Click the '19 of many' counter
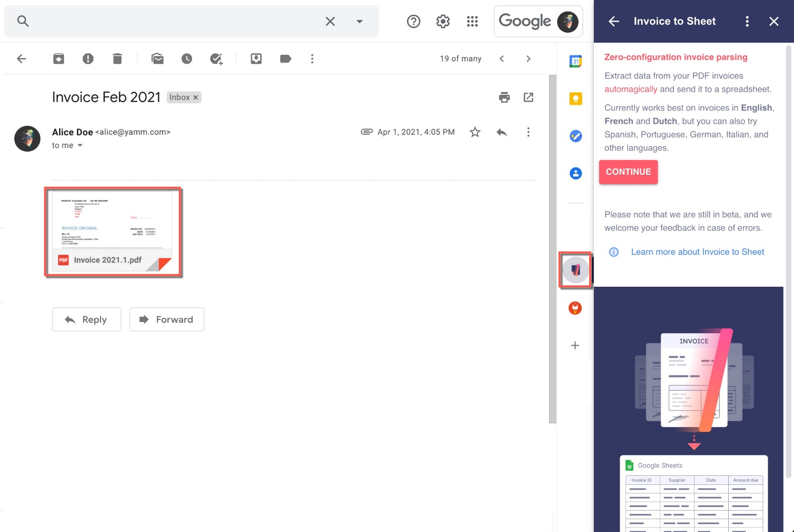 click(x=460, y=59)
